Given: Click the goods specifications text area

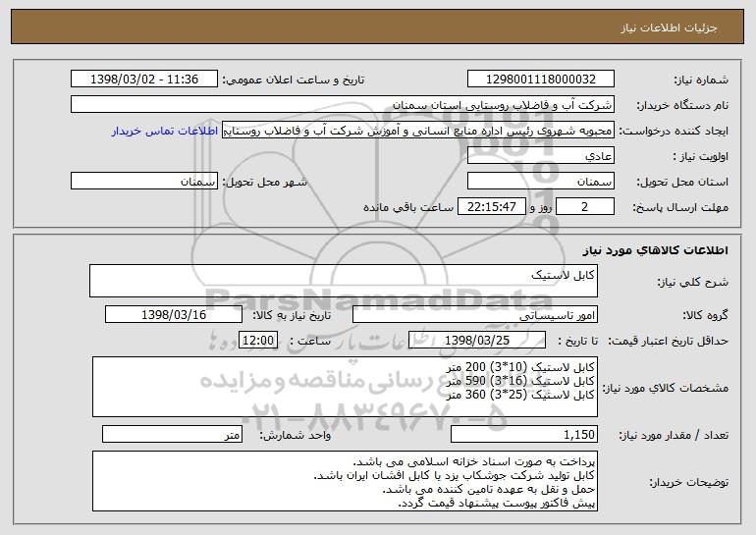Looking at the screenshot, I should (x=345, y=387).
